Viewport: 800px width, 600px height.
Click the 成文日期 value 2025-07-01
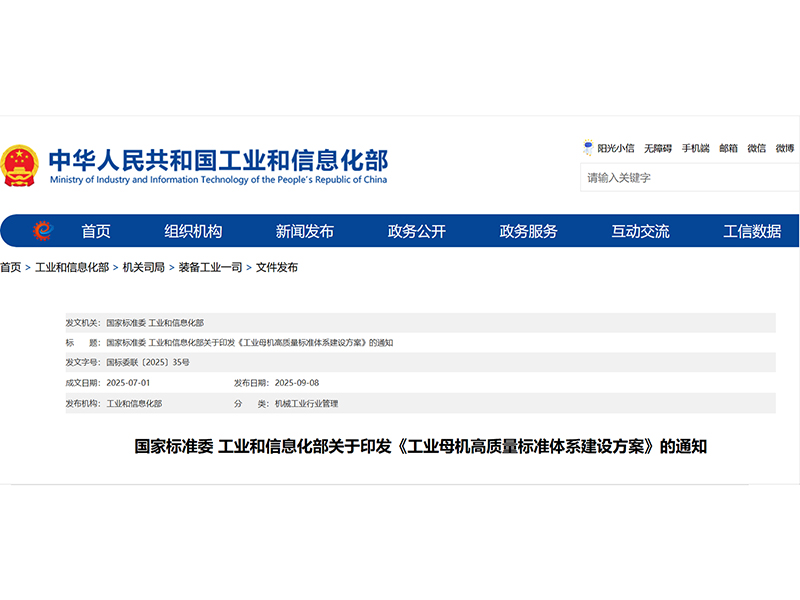(128, 383)
